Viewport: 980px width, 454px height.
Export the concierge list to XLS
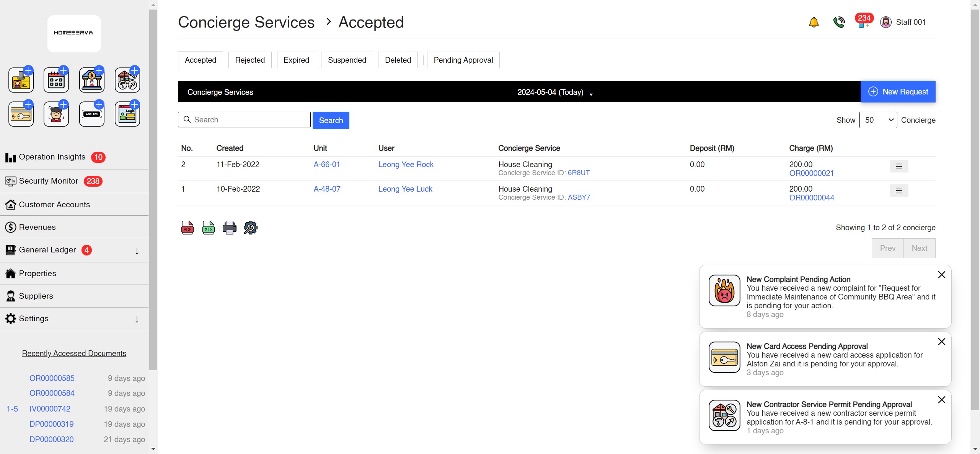[208, 227]
